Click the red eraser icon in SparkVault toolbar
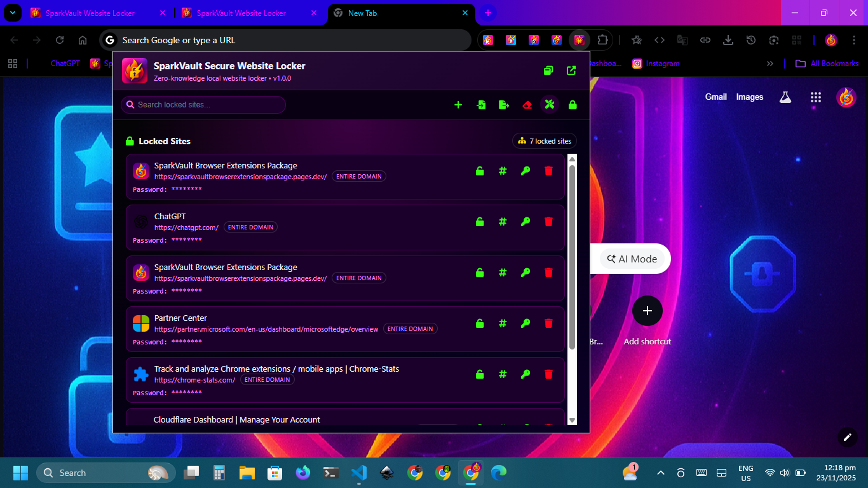Image resolution: width=868 pixels, height=488 pixels. (x=527, y=105)
